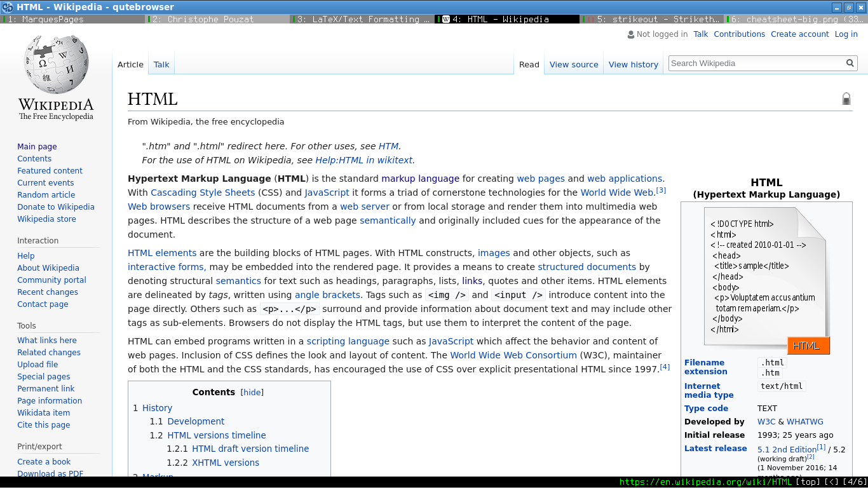Screen dimensions: 868x488
Task: Open the View history tab
Action: point(633,65)
